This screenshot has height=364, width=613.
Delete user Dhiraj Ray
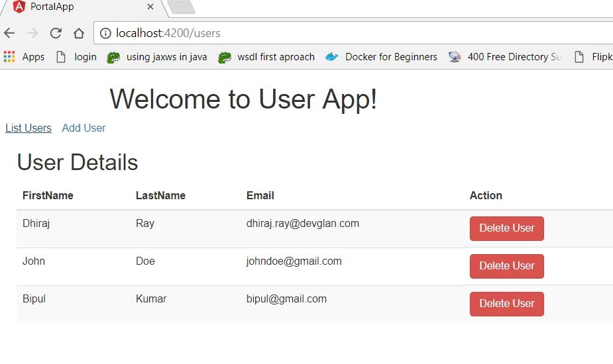click(507, 228)
